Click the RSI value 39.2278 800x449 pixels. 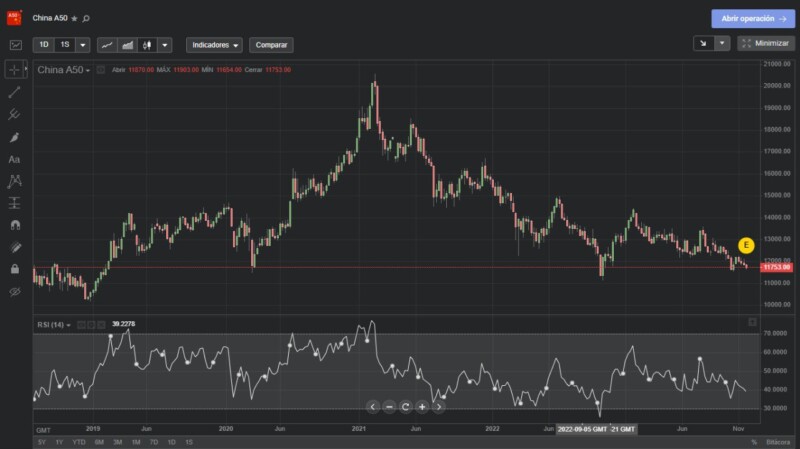123,324
